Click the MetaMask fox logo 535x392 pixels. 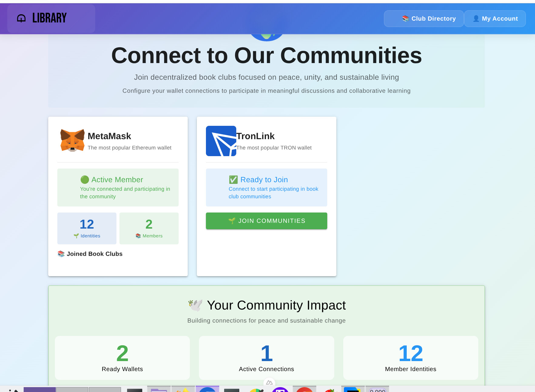[x=72, y=140]
